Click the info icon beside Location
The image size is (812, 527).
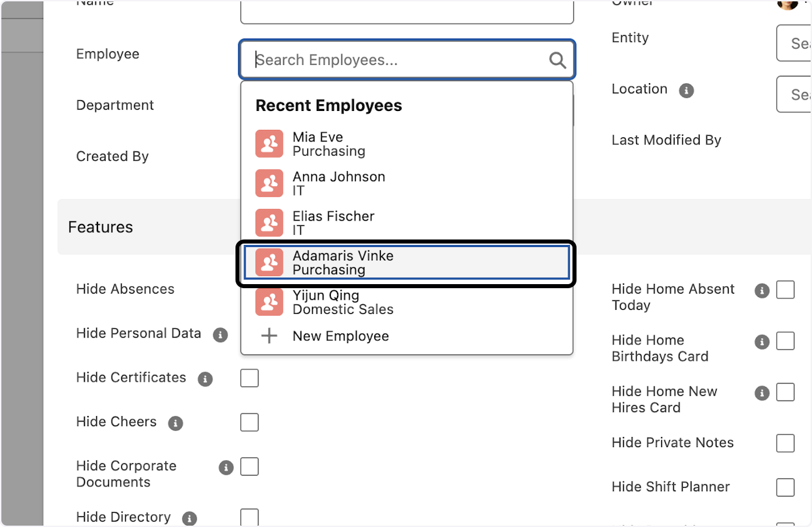tap(686, 90)
